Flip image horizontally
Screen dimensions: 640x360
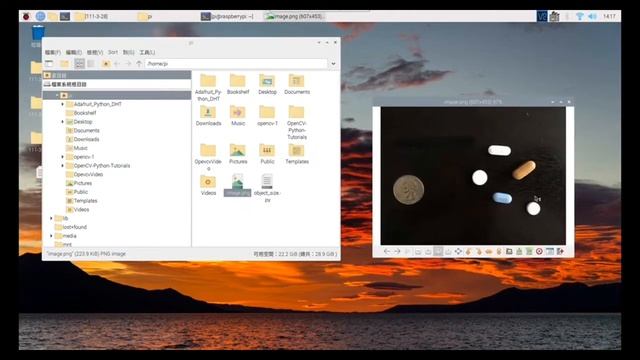[489, 251]
